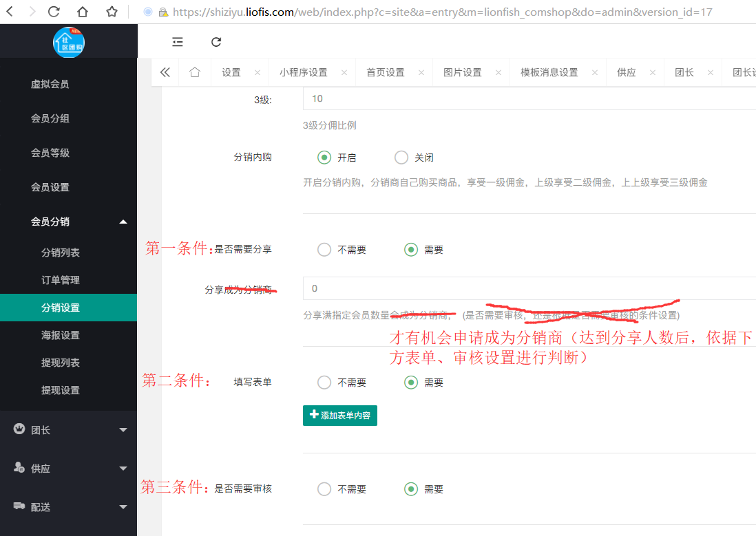Switch to the 模板消息设置 tab
The width and height of the screenshot is (756, 536).
point(549,72)
